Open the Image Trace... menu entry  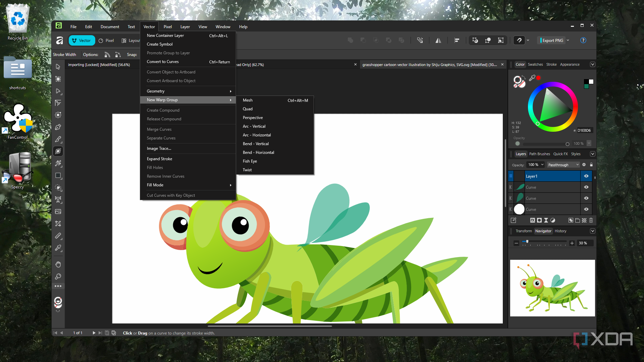[188, 148]
